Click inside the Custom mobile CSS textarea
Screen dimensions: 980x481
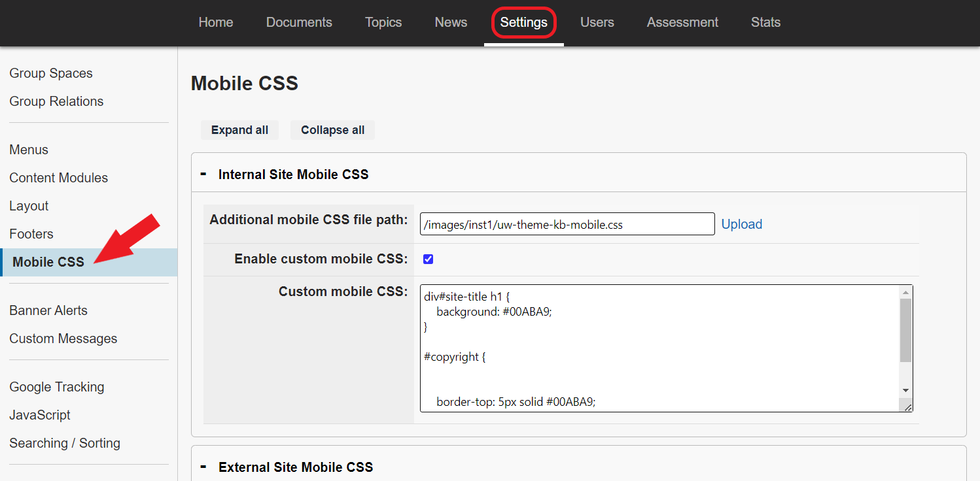pos(661,348)
